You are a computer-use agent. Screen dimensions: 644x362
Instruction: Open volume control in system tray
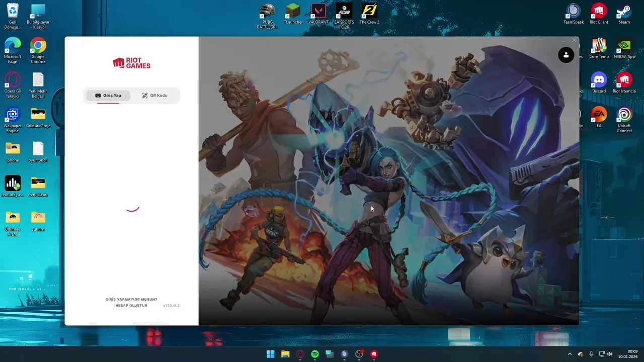click(x=610, y=354)
